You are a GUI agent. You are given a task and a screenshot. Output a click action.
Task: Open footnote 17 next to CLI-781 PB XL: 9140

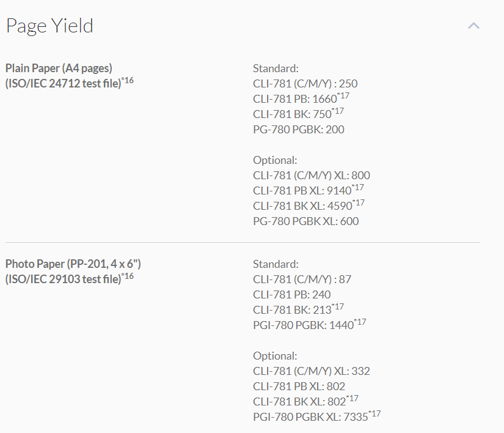[x=359, y=187]
